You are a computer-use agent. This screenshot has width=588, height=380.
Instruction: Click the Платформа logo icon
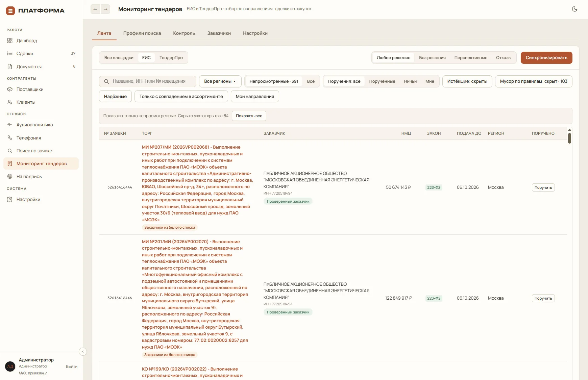click(10, 11)
